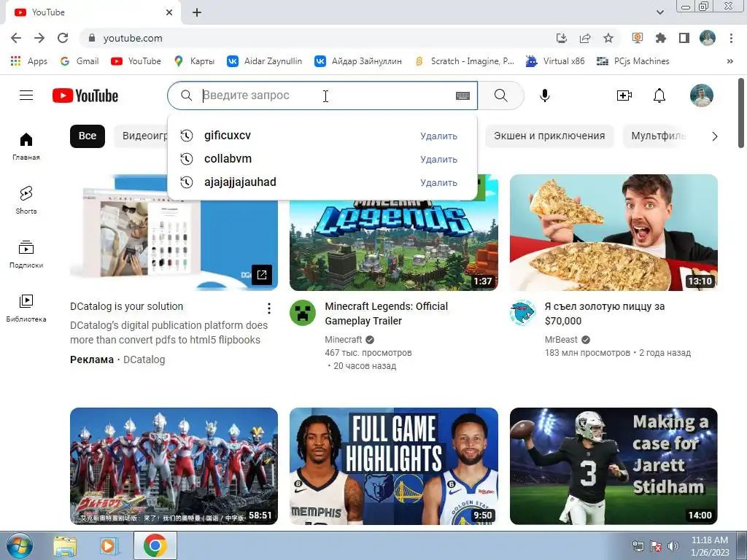Open the YouTube account avatar menu
Screen dimensions: 747x560
tap(702, 96)
